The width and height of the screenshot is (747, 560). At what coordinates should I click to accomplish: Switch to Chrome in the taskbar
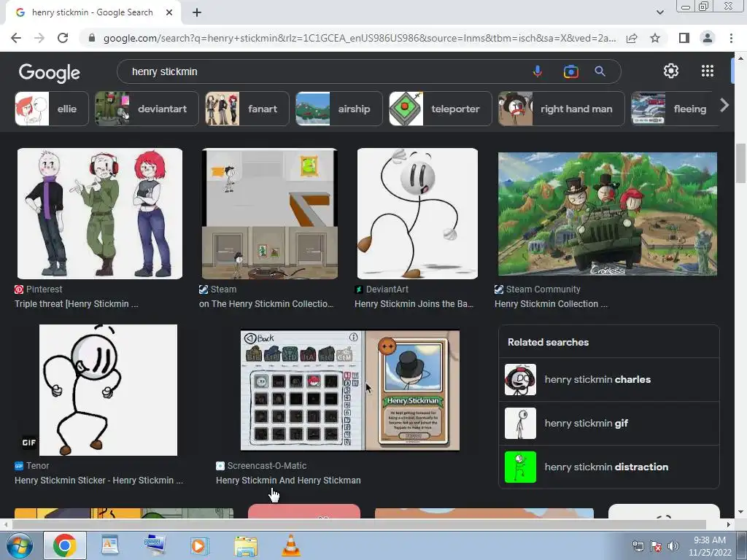(x=65, y=545)
